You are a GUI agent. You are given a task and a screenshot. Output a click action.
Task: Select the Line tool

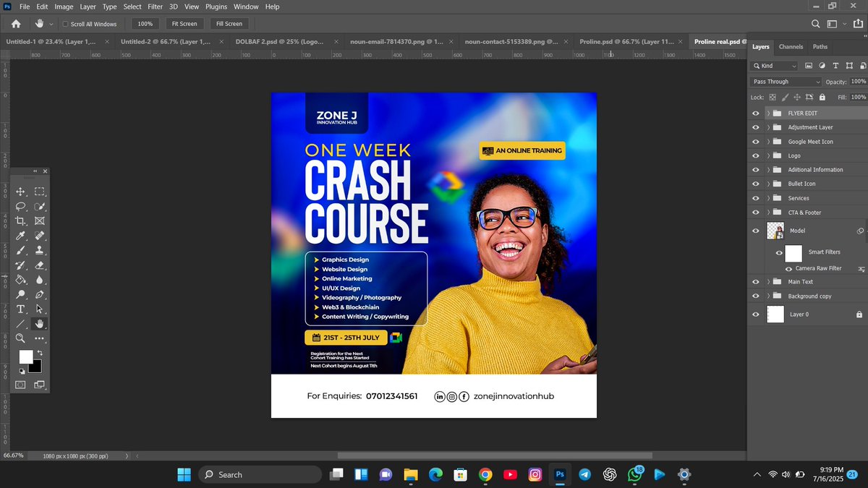[21, 324]
